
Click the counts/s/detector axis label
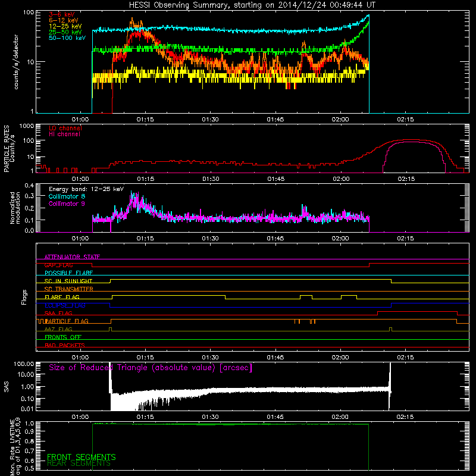[x=16, y=62]
